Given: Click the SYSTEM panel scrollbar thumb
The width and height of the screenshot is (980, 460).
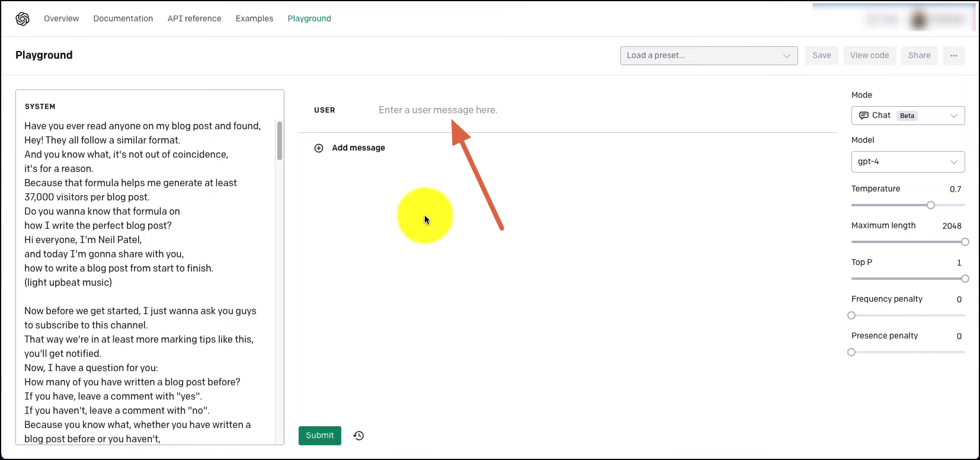Looking at the screenshot, I should [x=280, y=140].
